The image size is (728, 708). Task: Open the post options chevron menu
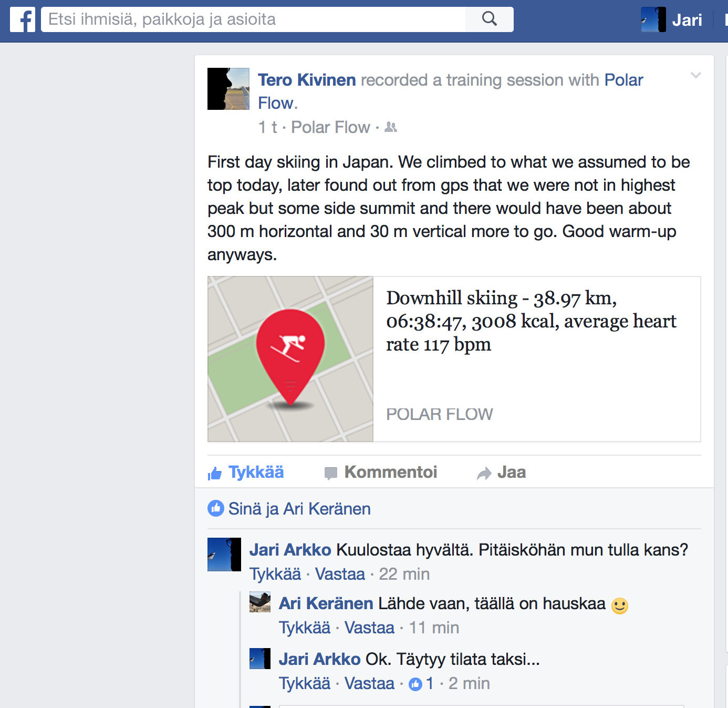pos(695,76)
